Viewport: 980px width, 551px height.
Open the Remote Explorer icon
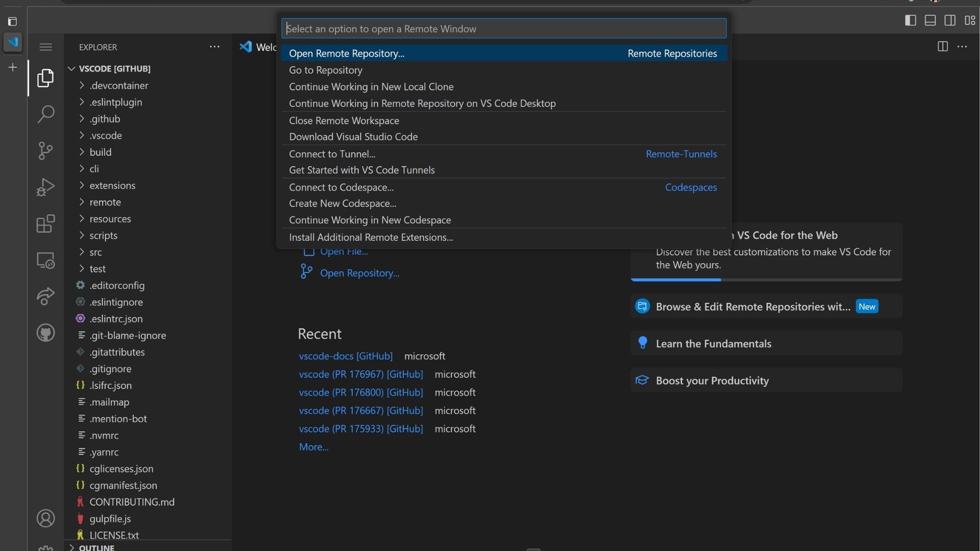click(x=45, y=260)
